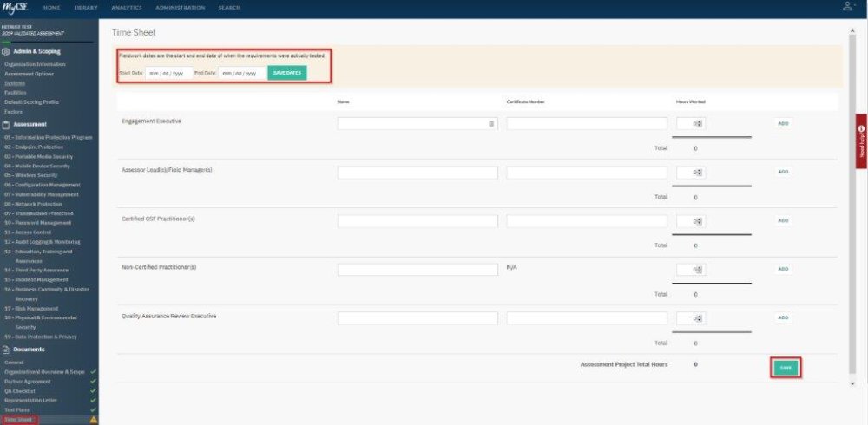Open 07 - Vulnerability Management domain
Viewport: 868px width, 425px height.
point(42,194)
